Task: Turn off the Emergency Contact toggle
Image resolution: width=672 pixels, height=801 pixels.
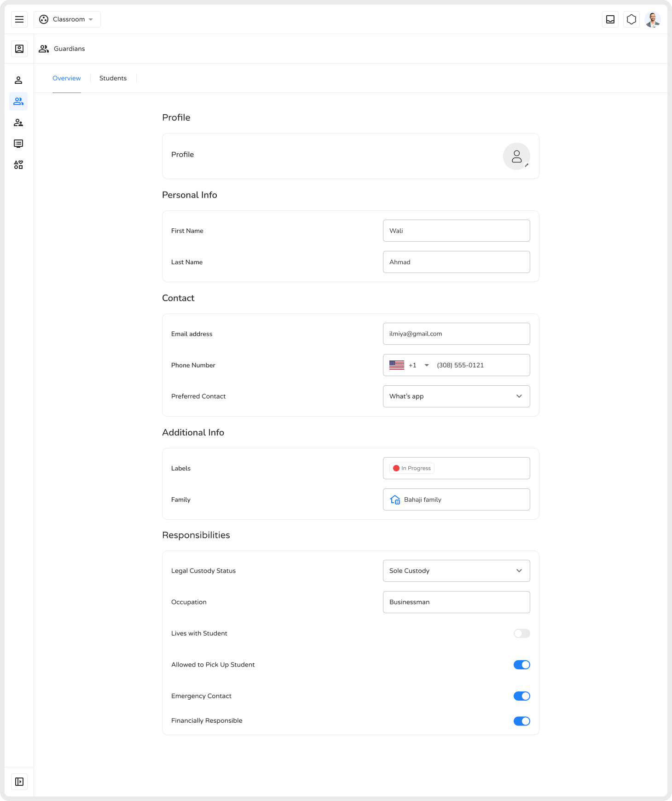Action: tap(521, 696)
